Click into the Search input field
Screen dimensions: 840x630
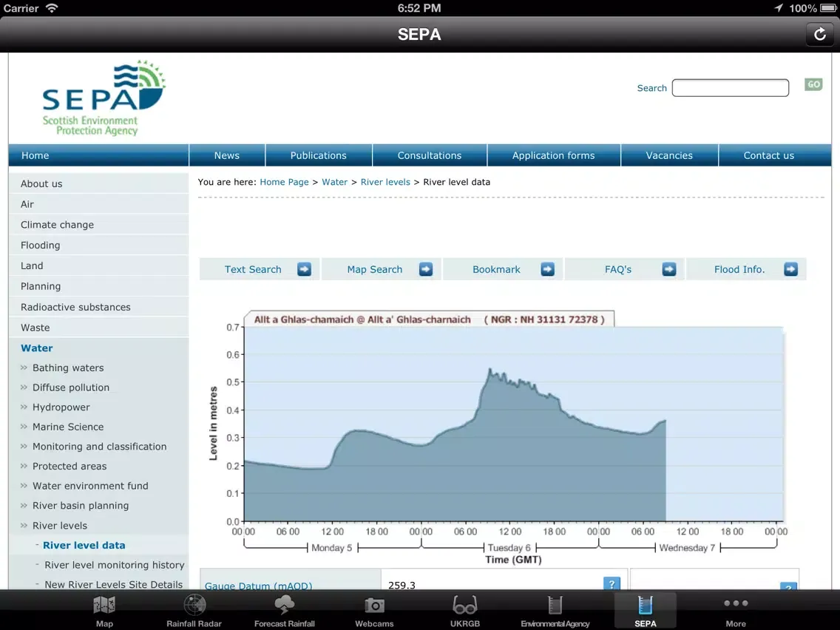730,88
